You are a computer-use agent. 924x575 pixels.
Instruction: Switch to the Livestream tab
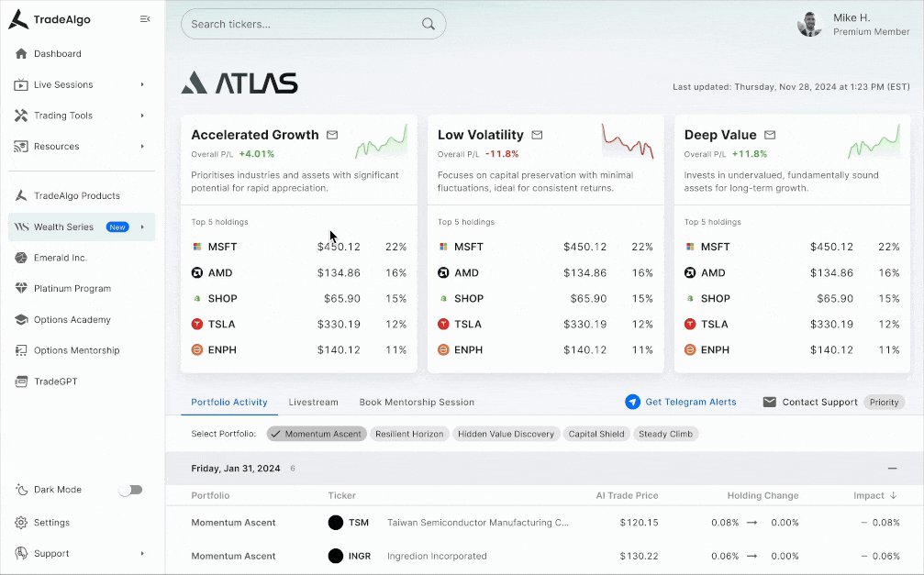click(314, 402)
